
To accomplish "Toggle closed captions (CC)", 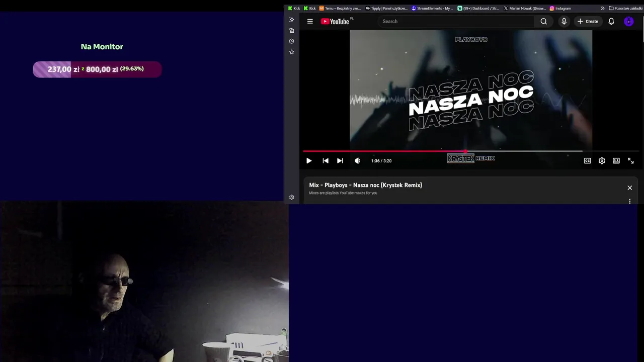I will 587,161.
